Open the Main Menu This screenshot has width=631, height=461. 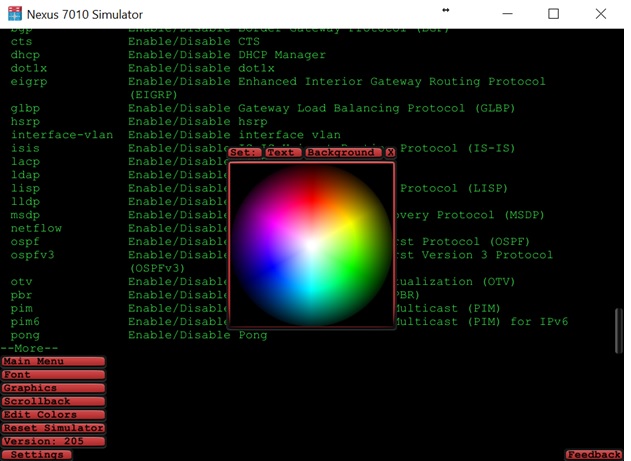54,361
